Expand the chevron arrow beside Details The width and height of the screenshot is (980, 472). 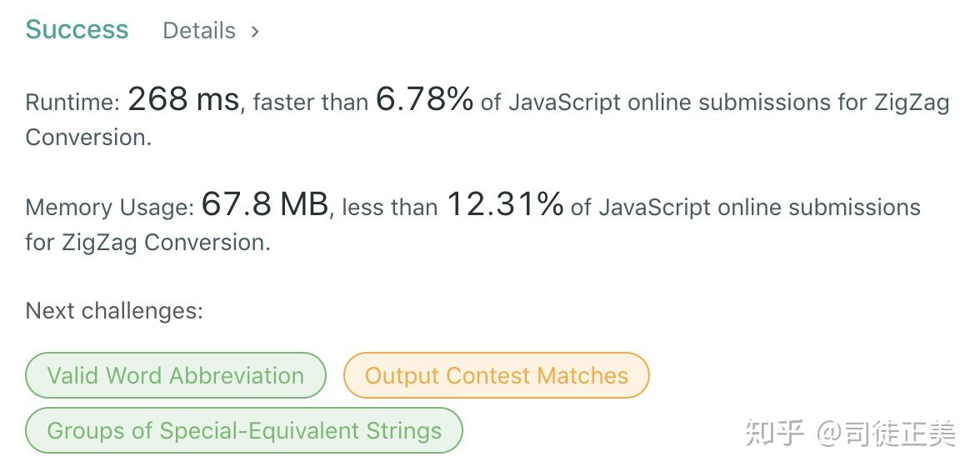pyautogui.click(x=255, y=31)
